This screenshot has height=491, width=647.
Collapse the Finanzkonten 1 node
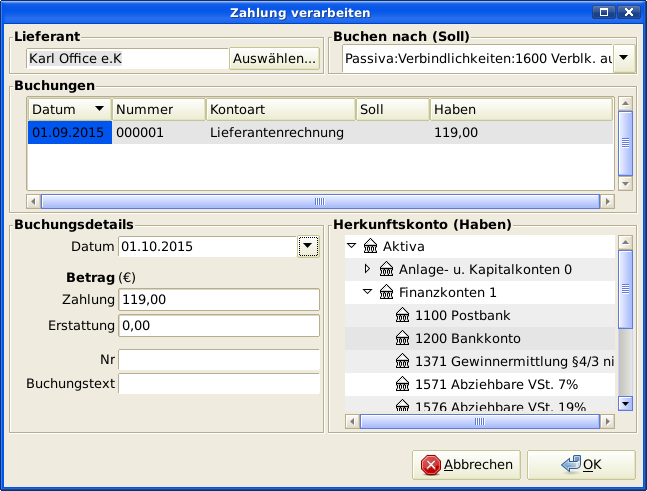[367, 292]
